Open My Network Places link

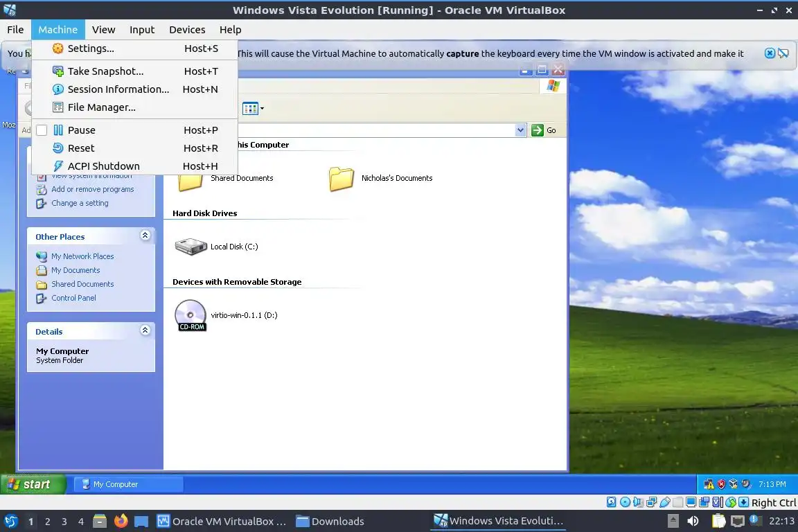click(x=82, y=256)
